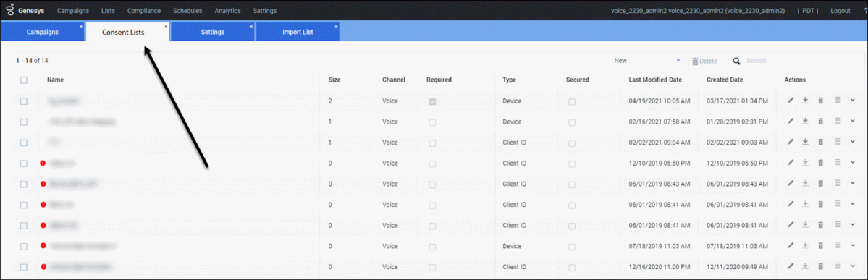Edit list created 06/01/2019 08:43 AM
The width and height of the screenshot is (868, 280).
click(791, 184)
